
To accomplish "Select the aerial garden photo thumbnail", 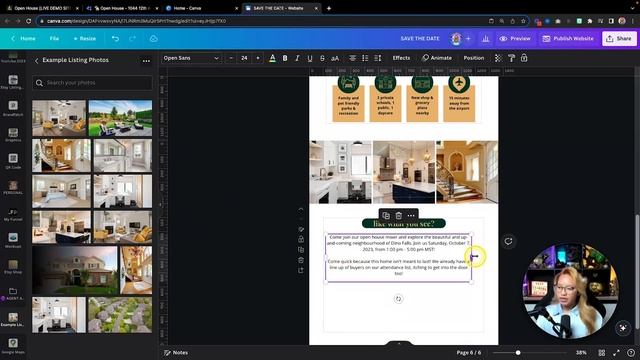I will pyautogui.click(x=120, y=315).
